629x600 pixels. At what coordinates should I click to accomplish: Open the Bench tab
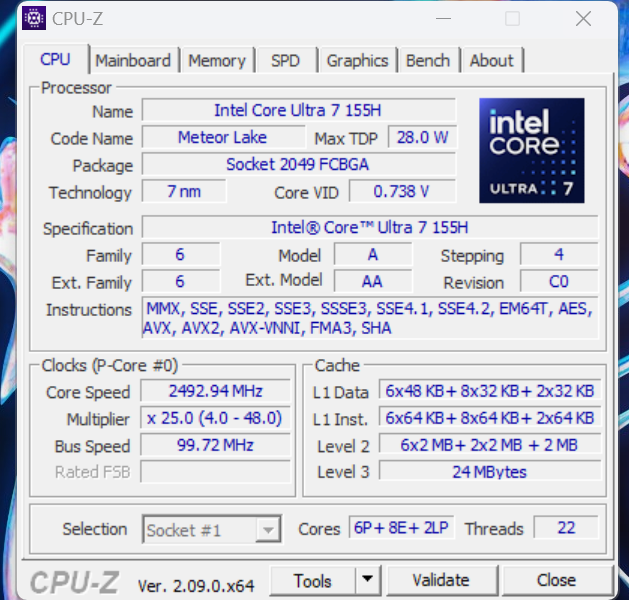click(x=427, y=60)
